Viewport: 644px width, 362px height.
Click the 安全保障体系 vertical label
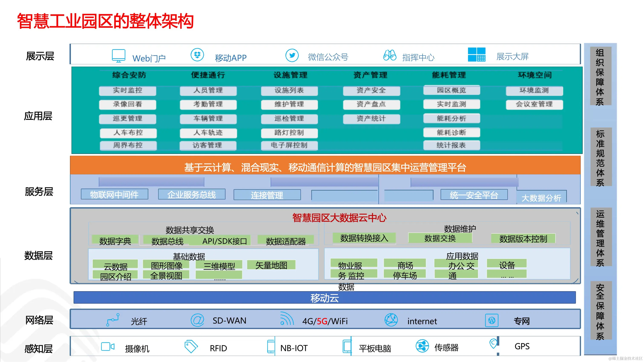601,311
